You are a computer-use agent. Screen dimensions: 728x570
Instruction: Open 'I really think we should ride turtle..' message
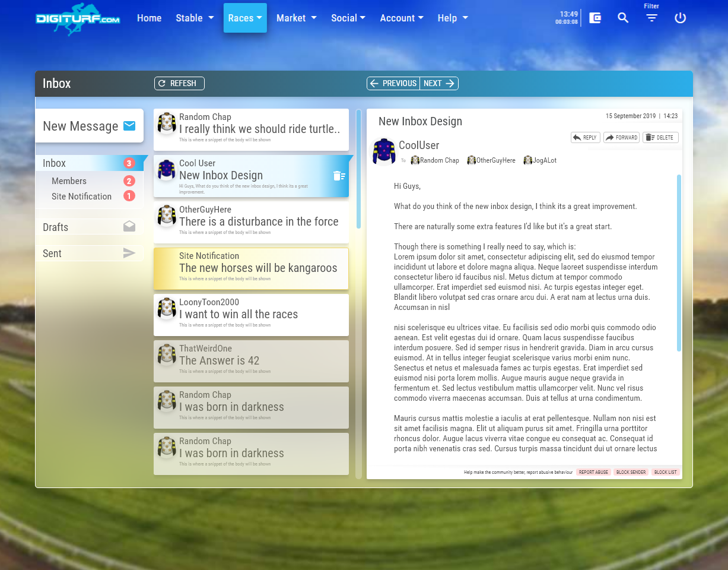(251, 129)
